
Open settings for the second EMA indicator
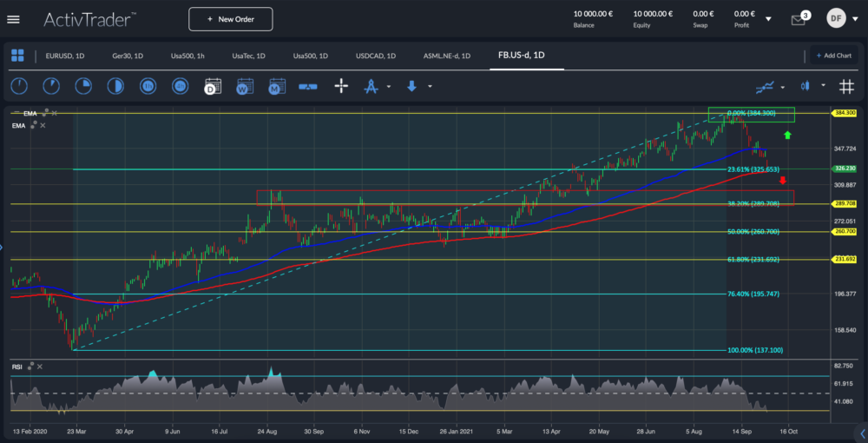coord(33,124)
